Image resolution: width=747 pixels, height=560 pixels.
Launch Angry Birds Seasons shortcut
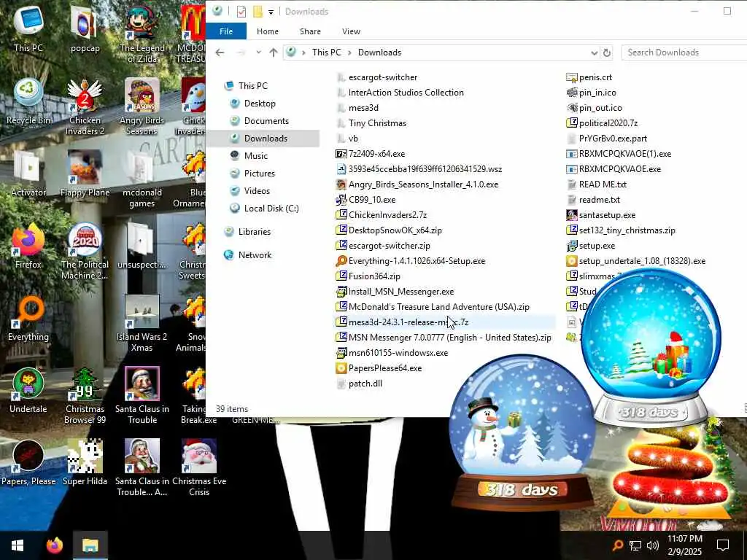pyautogui.click(x=142, y=106)
